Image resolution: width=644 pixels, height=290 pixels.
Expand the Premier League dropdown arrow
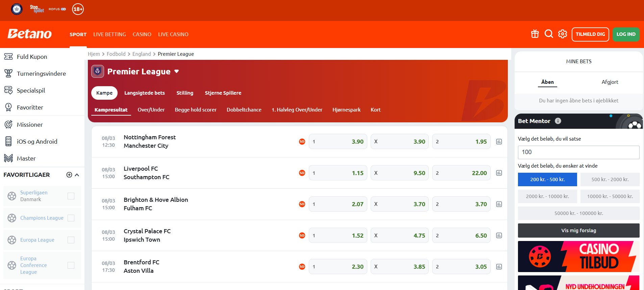(176, 72)
